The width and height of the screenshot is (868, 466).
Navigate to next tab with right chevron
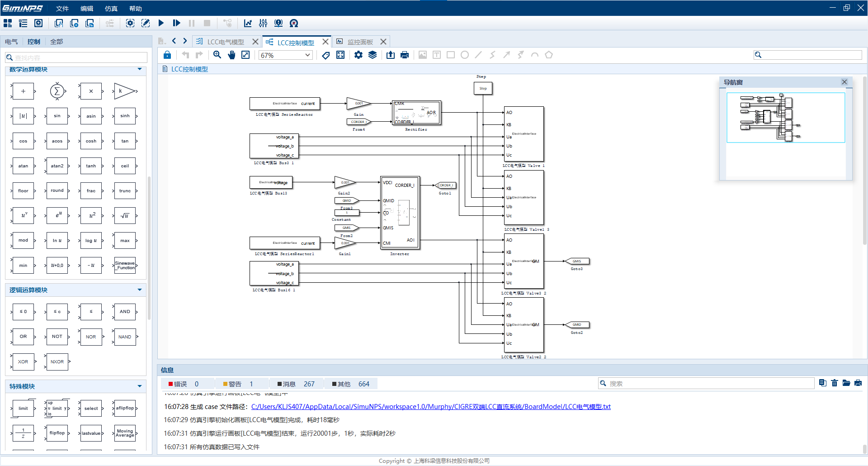[x=185, y=41]
